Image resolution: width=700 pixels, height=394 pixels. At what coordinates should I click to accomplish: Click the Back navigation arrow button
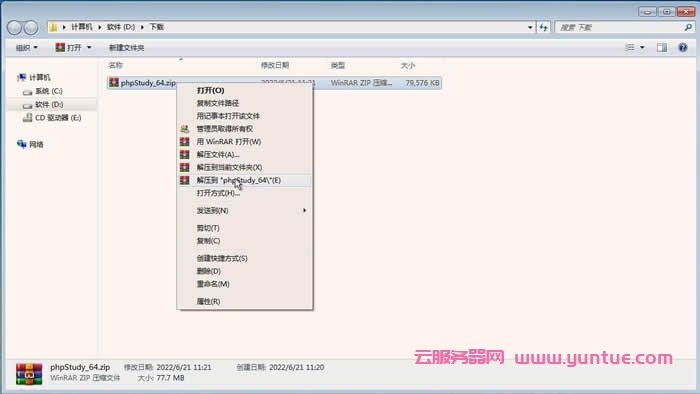[x=15, y=28]
